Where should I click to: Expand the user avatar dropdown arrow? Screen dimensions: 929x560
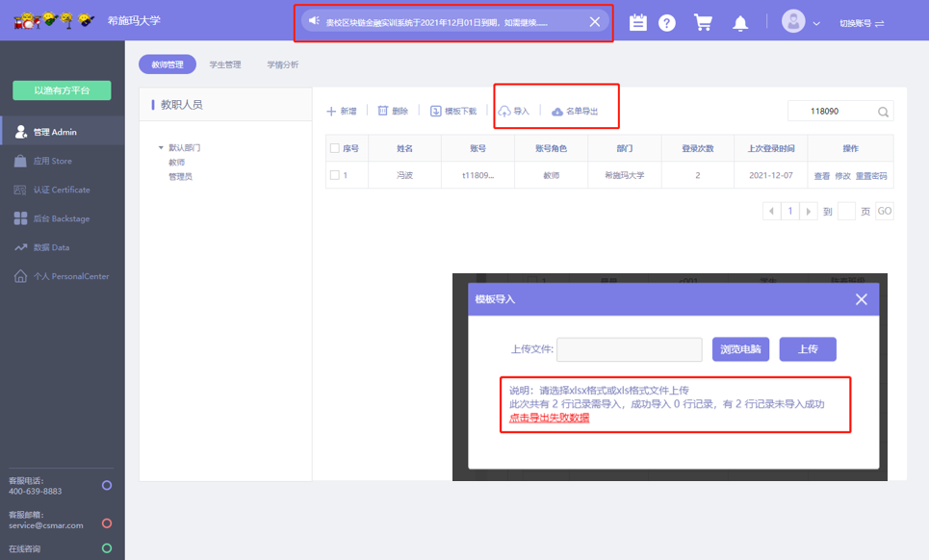click(816, 23)
